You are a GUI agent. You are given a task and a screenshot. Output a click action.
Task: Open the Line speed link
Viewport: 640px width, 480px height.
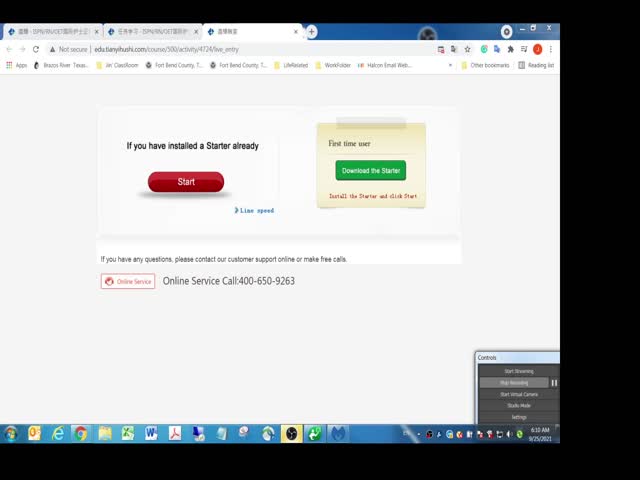(x=255, y=211)
